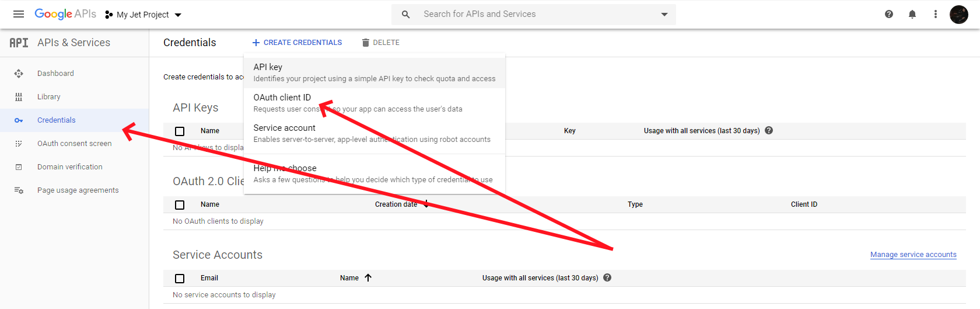
Task: Click Name column header in OAuth clients table
Action: (x=210, y=204)
